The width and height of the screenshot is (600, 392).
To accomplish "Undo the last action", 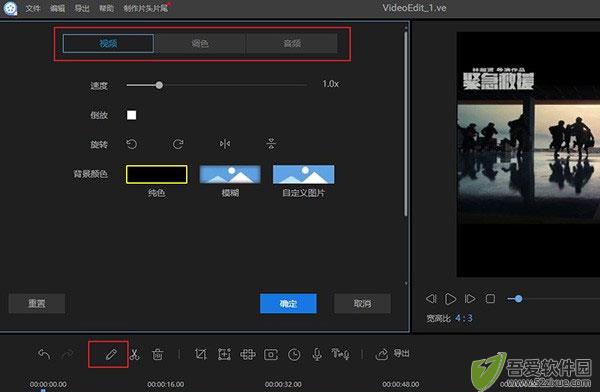I will (x=44, y=354).
